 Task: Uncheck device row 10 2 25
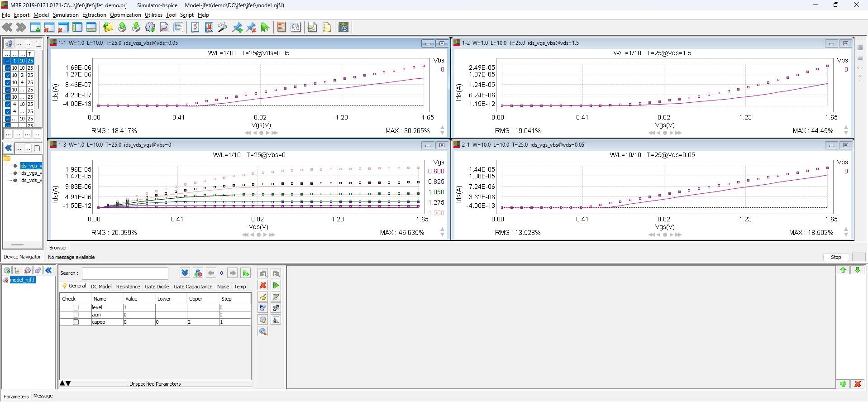tap(8, 75)
